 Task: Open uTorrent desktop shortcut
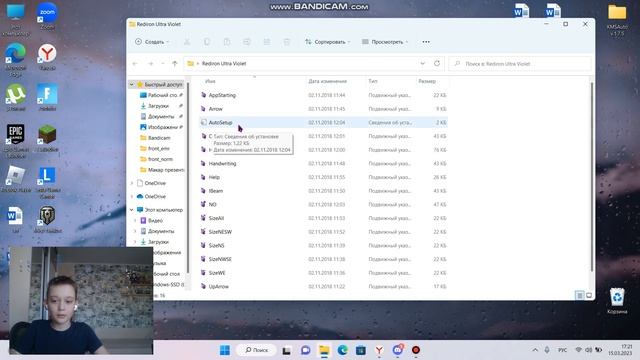click(x=16, y=98)
